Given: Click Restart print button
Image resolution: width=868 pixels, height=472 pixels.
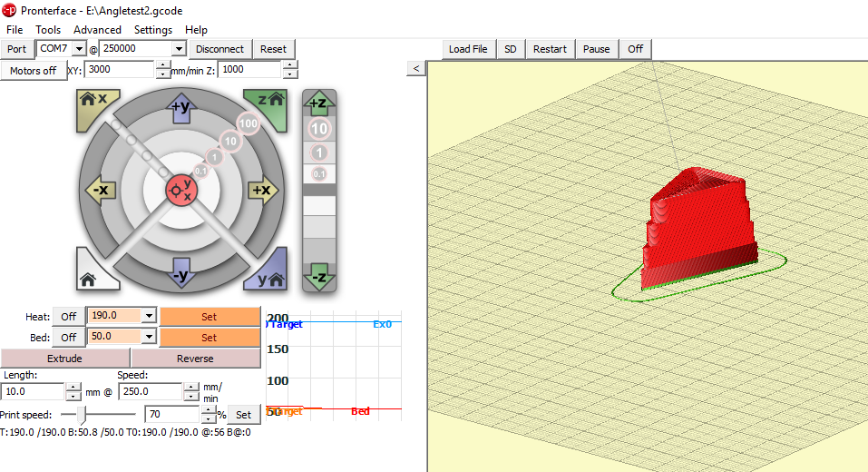Looking at the screenshot, I should [550, 49].
